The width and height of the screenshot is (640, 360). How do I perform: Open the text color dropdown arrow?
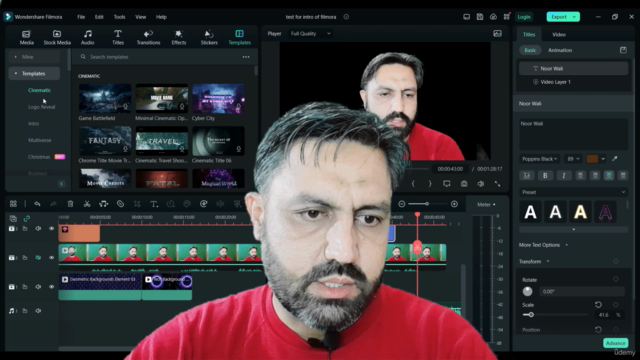coord(603,159)
